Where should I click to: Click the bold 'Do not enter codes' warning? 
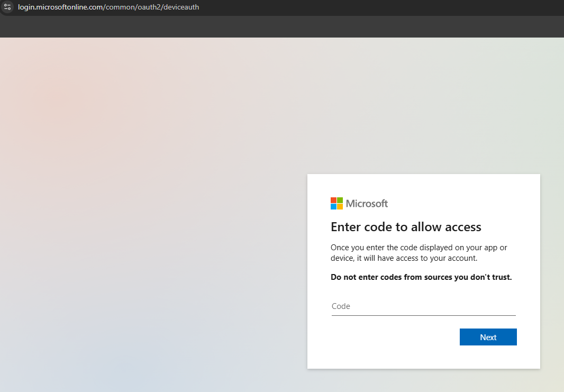coord(421,277)
